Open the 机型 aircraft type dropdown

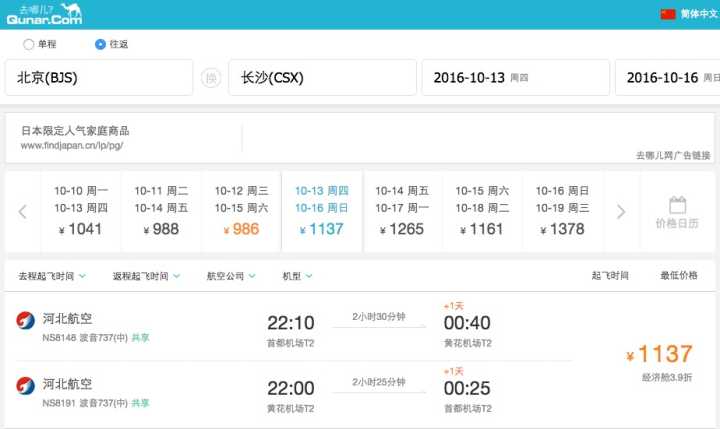[297, 276]
